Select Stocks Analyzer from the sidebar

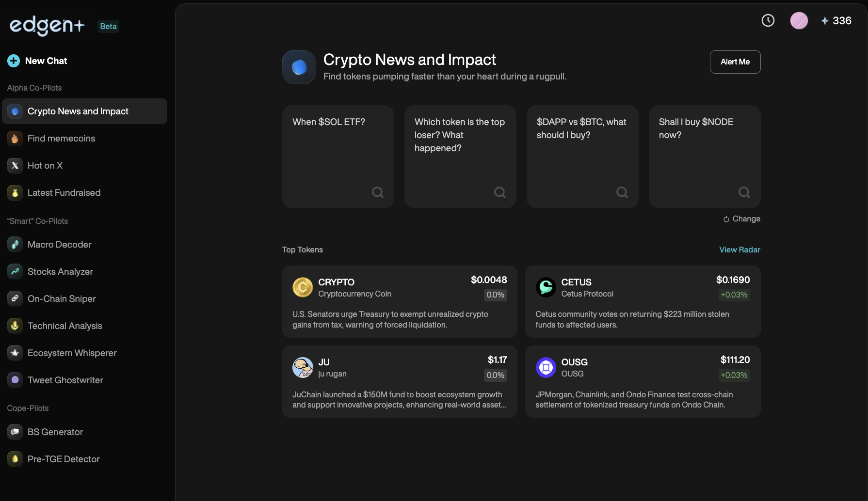tap(60, 272)
